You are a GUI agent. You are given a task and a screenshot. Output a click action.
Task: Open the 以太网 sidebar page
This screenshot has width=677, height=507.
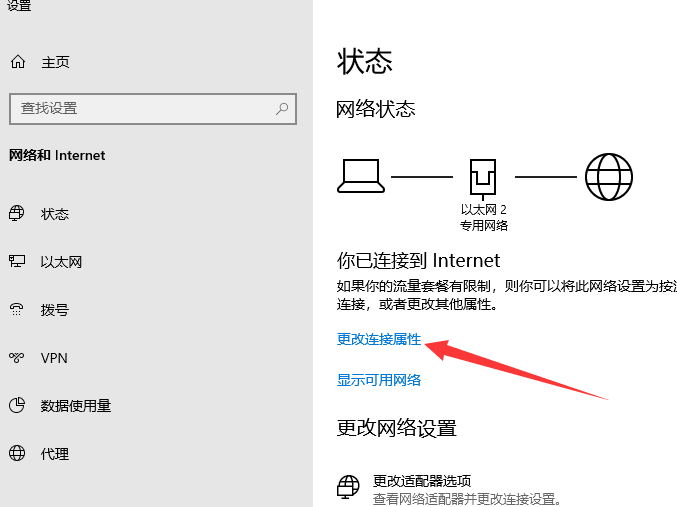coord(61,262)
